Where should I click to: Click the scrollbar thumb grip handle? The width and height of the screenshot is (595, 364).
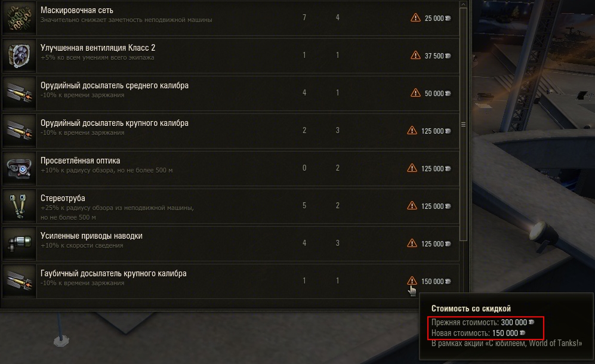coord(463,125)
